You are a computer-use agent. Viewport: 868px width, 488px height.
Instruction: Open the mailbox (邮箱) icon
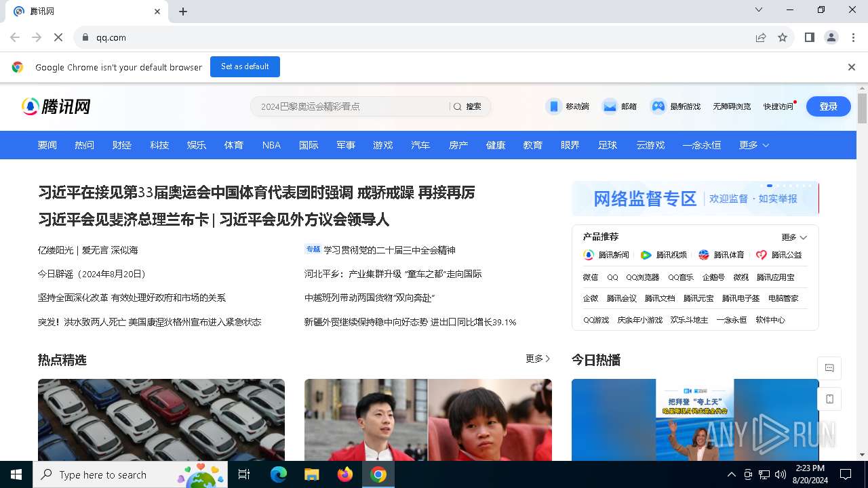click(610, 106)
